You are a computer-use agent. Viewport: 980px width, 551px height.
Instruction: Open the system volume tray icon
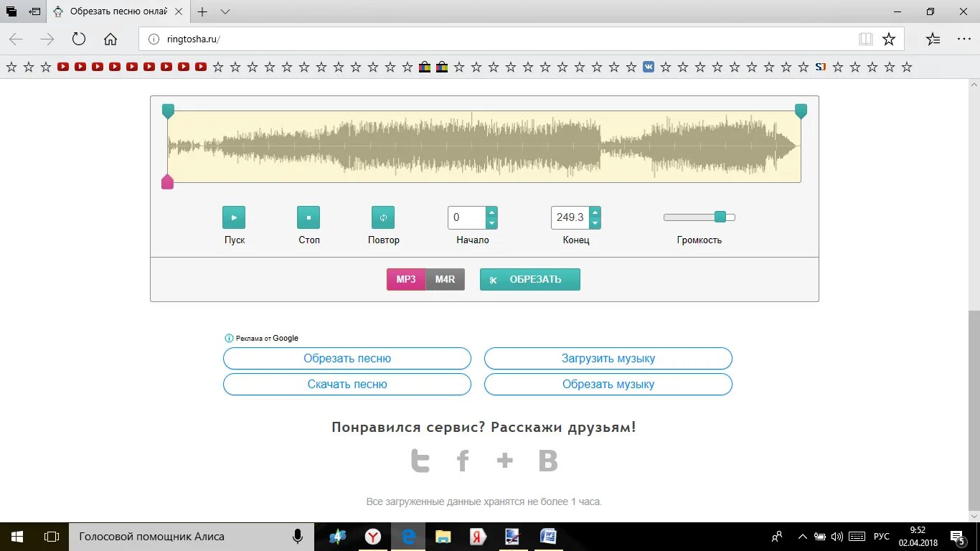tap(837, 537)
